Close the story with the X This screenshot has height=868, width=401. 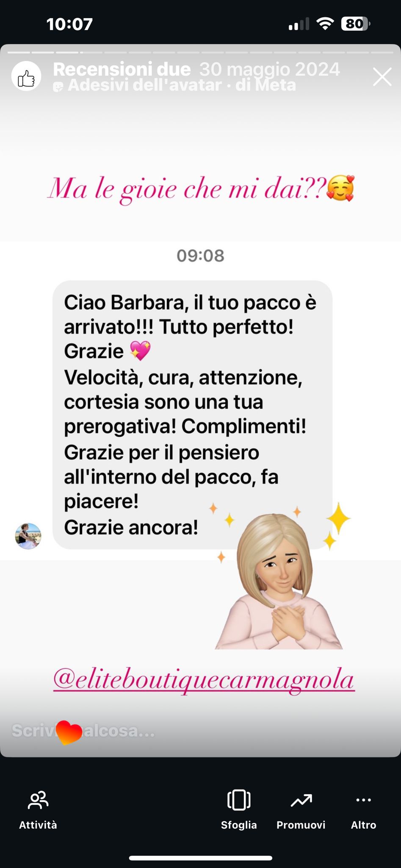point(382,77)
